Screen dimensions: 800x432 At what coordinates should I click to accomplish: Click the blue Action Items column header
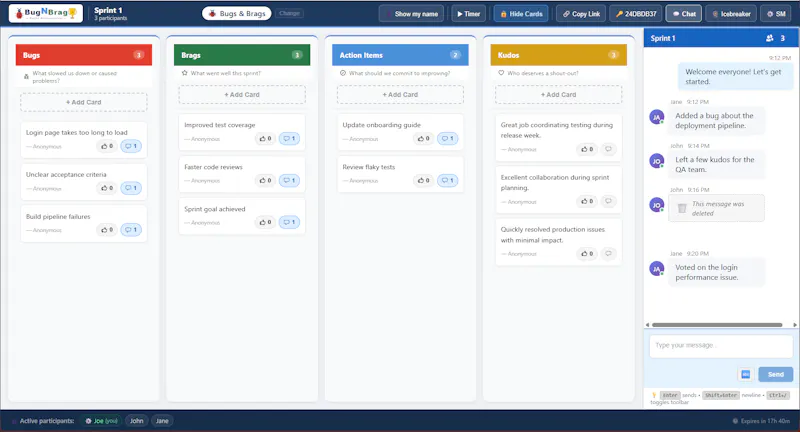coord(400,55)
